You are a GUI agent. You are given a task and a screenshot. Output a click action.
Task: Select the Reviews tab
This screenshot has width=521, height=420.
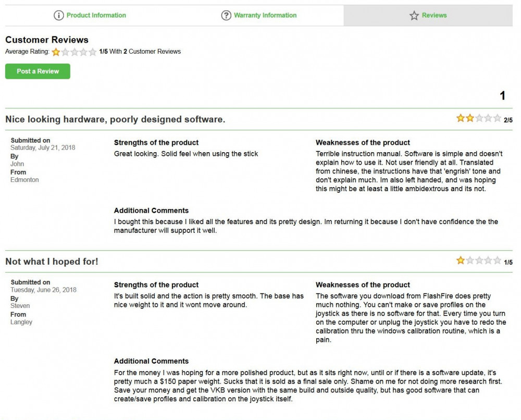pyautogui.click(x=434, y=16)
